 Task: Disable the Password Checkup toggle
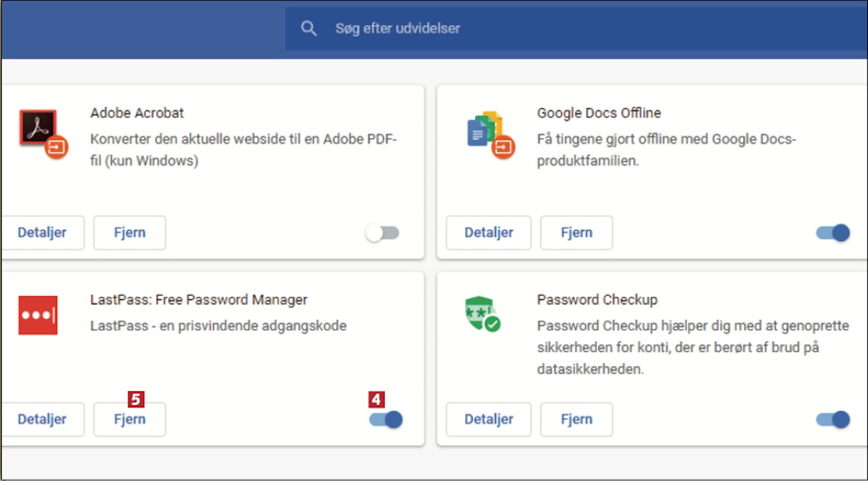point(833,420)
